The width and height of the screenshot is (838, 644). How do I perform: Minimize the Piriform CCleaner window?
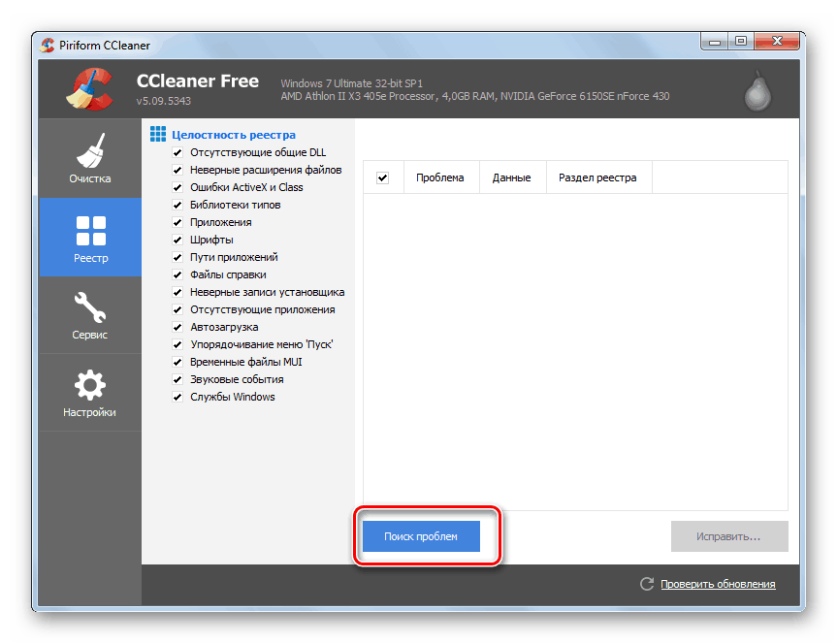pos(715,41)
